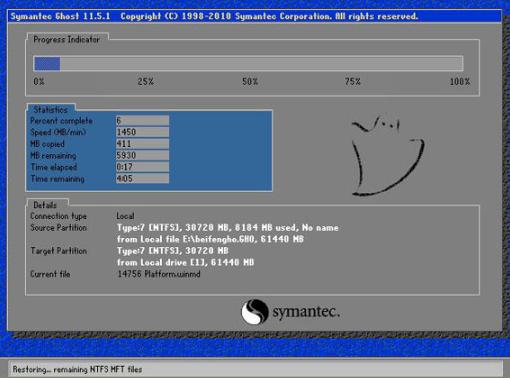The image size is (510, 378).
Task: Click the Source Partition label
Action: [x=59, y=228]
